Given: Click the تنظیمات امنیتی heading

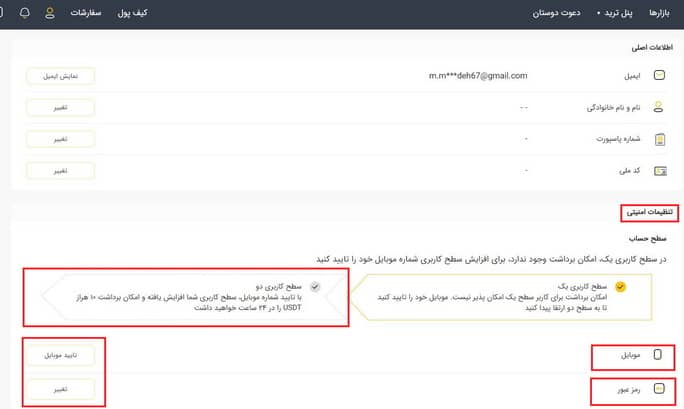Looking at the screenshot, I should 650,212.
